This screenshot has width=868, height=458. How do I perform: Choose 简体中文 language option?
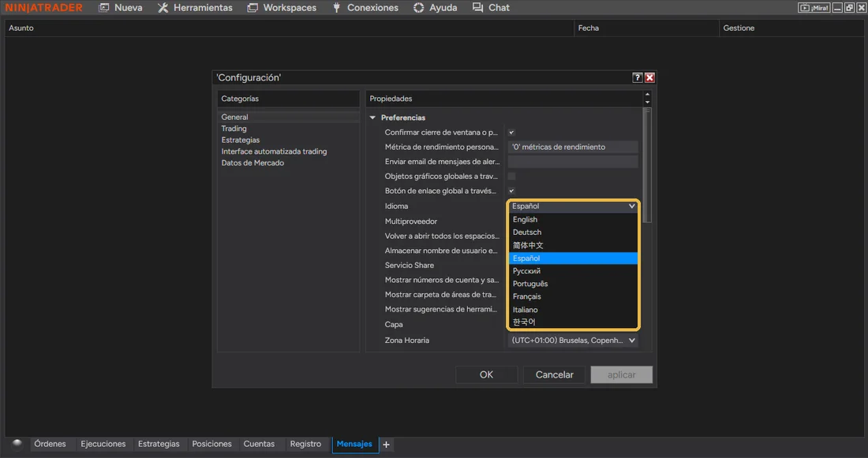[573, 245]
